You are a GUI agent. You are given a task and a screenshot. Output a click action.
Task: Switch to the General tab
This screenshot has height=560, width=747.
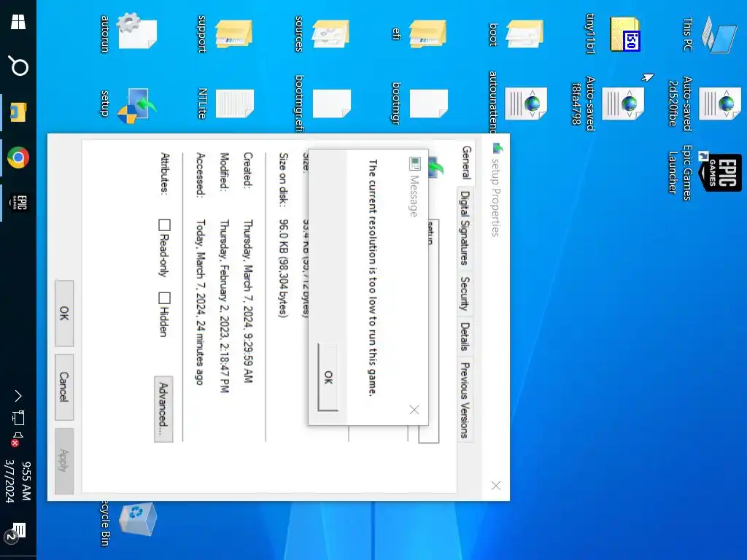(x=466, y=162)
